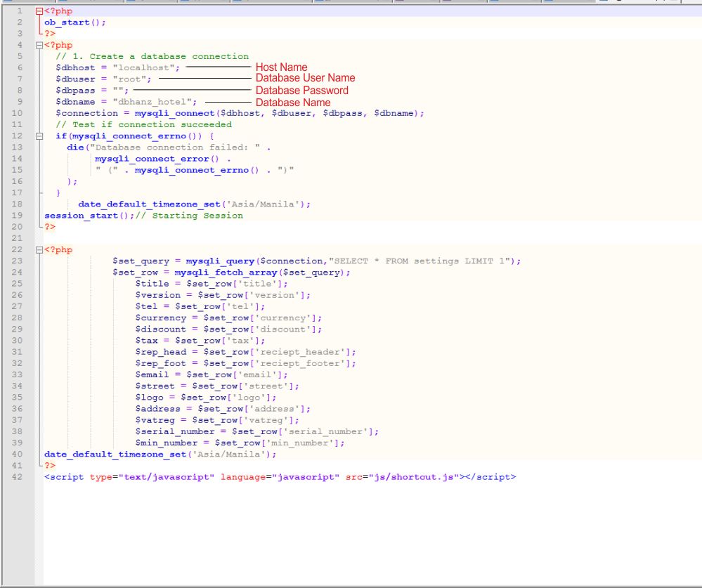Collapse the if block at line 12
The height and width of the screenshot is (588, 702).
pos(39,136)
